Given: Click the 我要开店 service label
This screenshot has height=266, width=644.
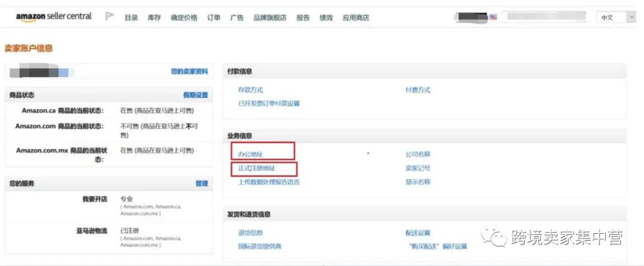Looking at the screenshot, I should [95, 199].
